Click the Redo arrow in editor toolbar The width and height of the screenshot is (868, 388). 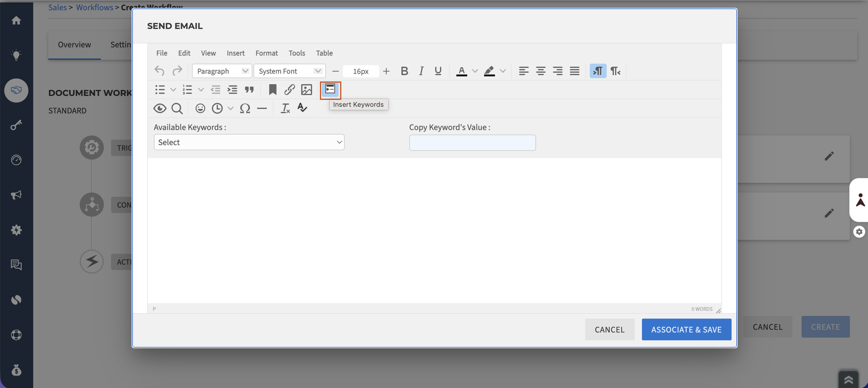177,71
